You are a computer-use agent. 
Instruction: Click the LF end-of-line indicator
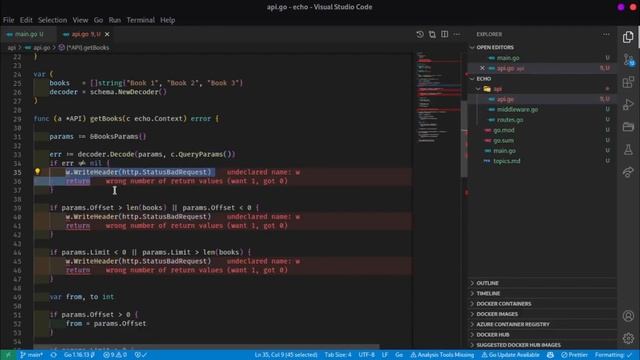pos(384,355)
